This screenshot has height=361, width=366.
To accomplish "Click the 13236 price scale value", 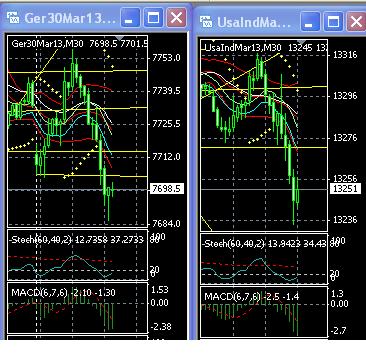I will [x=345, y=220].
